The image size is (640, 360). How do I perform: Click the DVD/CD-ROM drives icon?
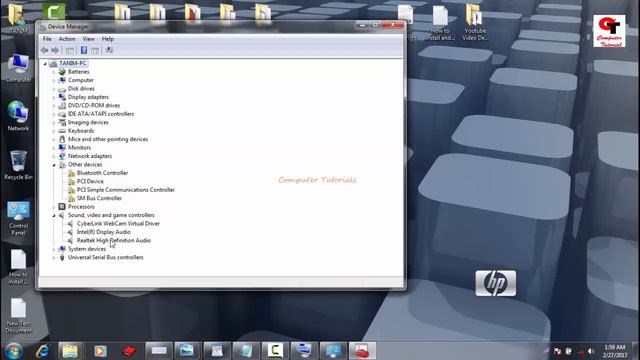pyautogui.click(x=62, y=105)
